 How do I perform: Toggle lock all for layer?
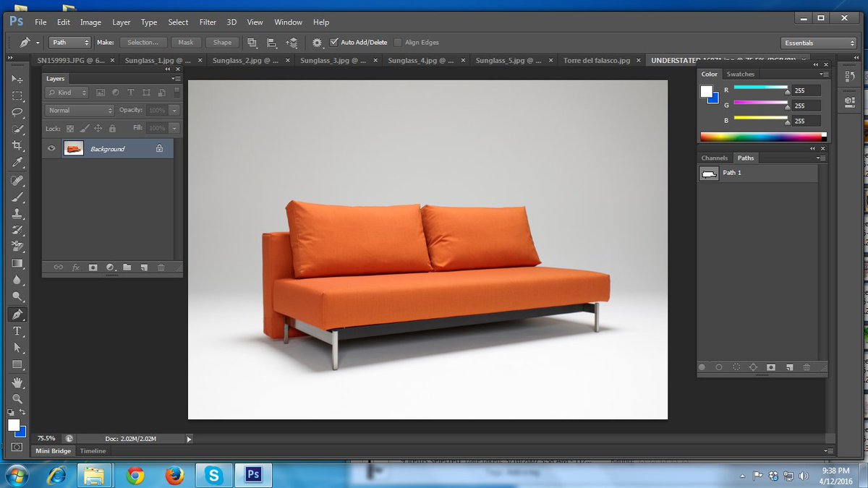pos(112,129)
